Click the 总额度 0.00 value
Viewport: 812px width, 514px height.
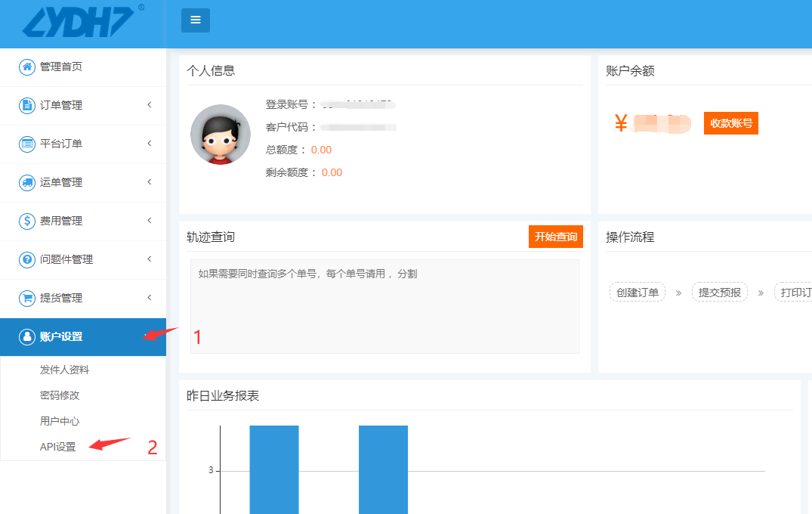pyautogui.click(x=321, y=150)
